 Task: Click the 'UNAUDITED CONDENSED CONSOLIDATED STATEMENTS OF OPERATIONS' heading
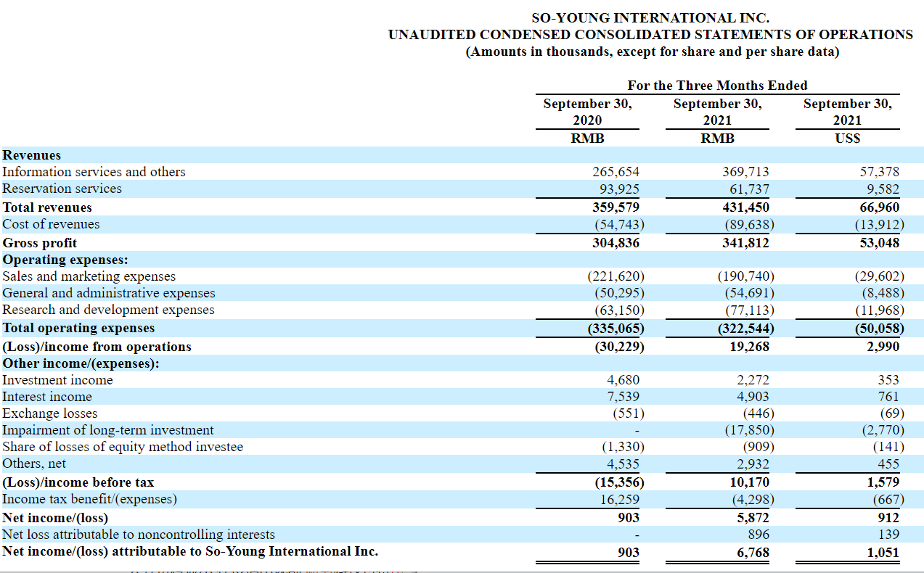pyautogui.click(x=650, y=35)
